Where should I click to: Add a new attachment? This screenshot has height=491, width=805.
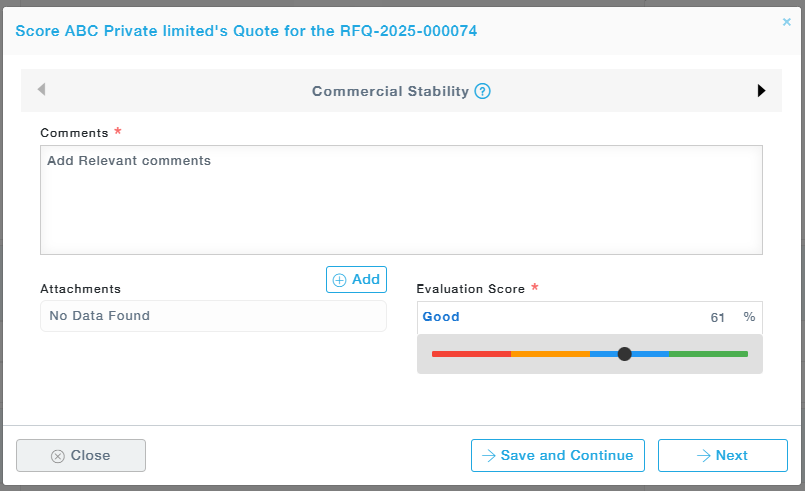point(356,280)
